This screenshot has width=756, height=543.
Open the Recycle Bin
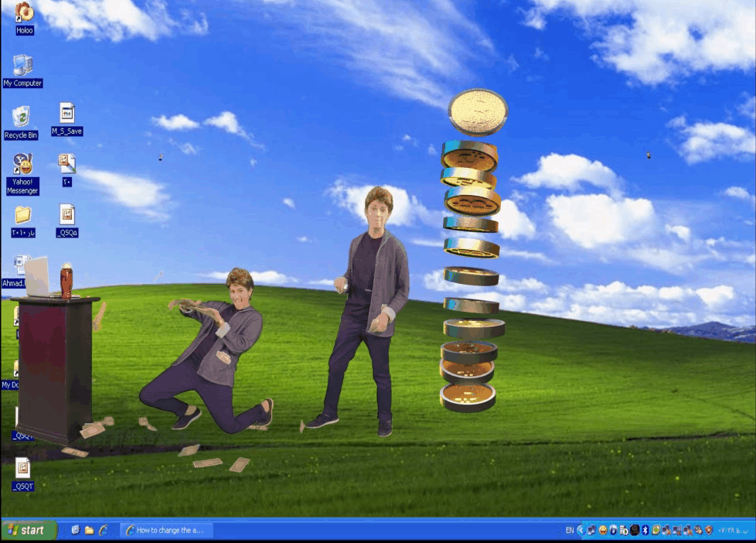21,118
